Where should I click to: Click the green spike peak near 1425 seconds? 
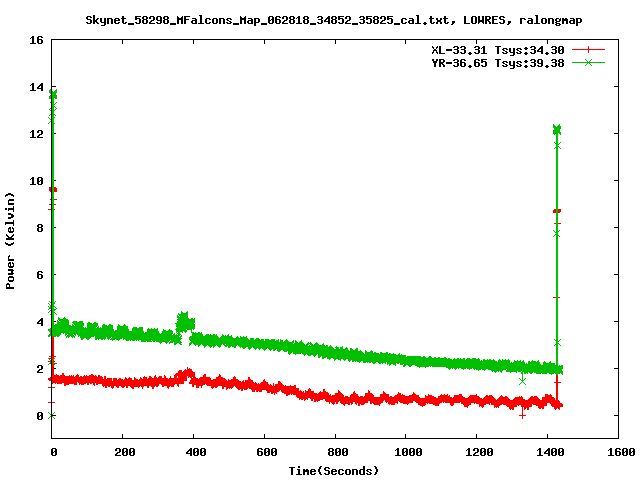click(557, 129)
